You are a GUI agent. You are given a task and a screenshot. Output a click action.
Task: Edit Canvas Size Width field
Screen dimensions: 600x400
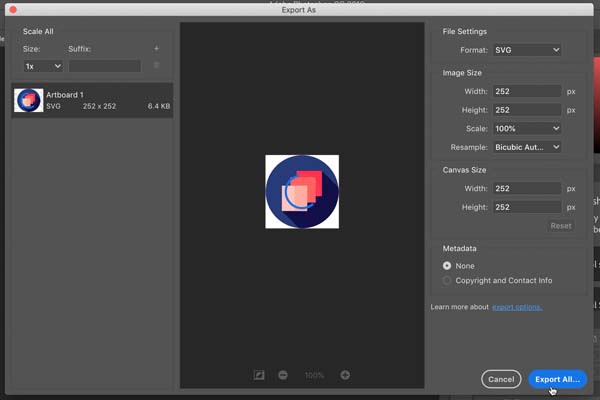click(x=527, y=189)
